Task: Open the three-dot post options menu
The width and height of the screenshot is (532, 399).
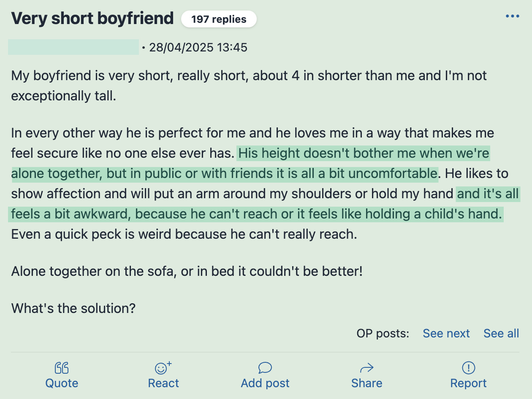Action: 512,16
